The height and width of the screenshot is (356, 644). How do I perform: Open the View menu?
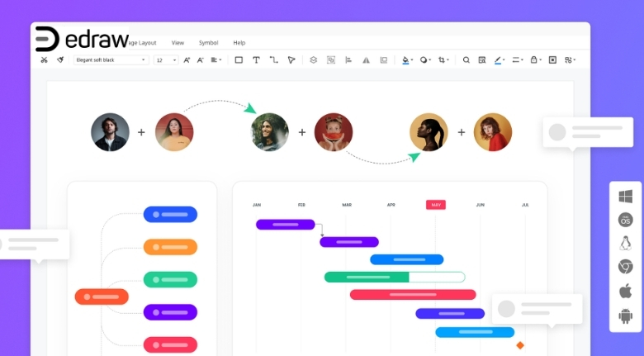tap(178, 43)
